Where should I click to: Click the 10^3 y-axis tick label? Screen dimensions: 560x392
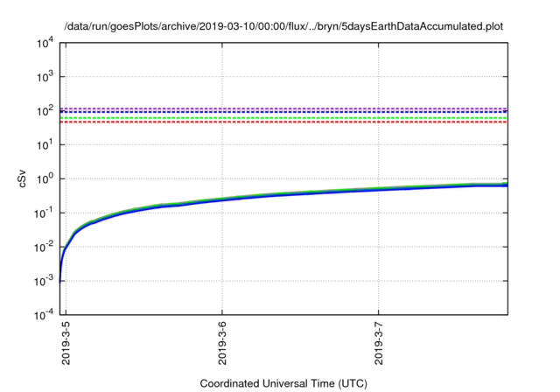[45, 77]
